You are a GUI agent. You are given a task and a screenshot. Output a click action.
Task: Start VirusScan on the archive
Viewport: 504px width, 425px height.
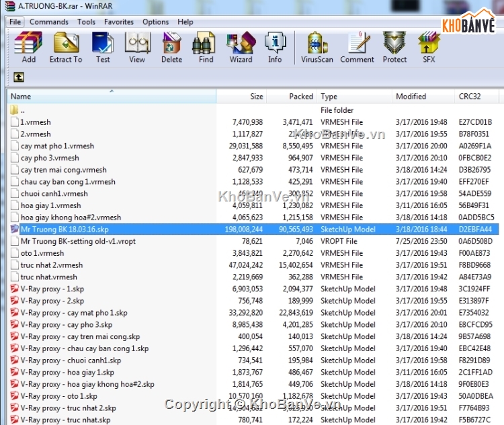coord(317,47)
